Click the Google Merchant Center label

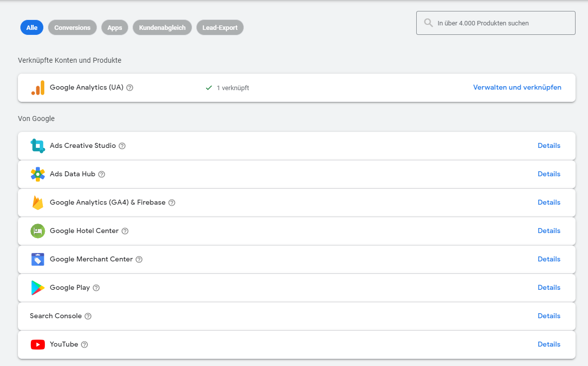point(91,259)
